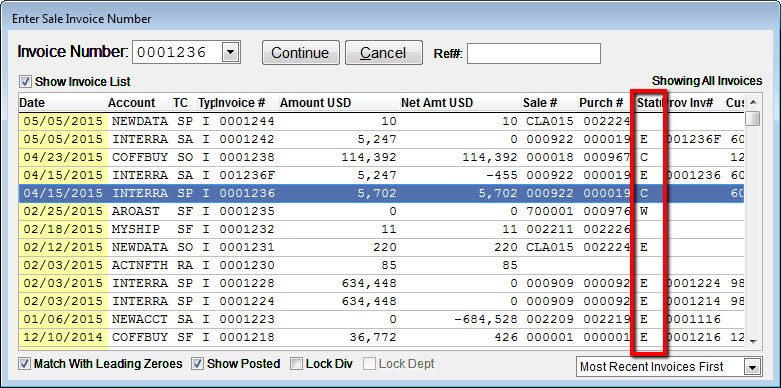Viewport: 781px width, 388px height.
Task: Click the Continue button
Action: [x=300, y=53]
